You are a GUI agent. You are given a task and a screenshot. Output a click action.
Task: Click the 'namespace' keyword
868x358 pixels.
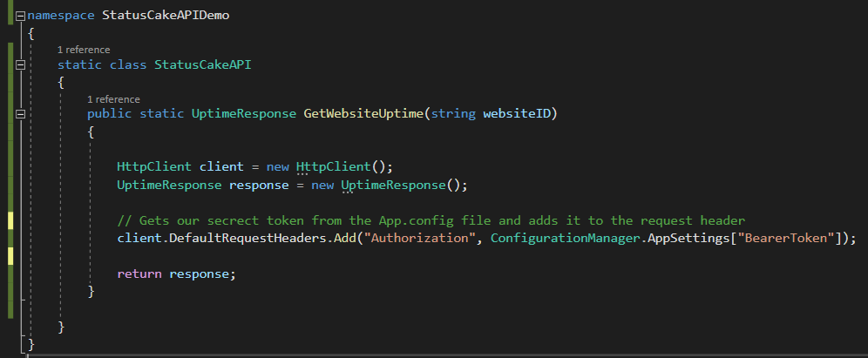pos(61,16)
